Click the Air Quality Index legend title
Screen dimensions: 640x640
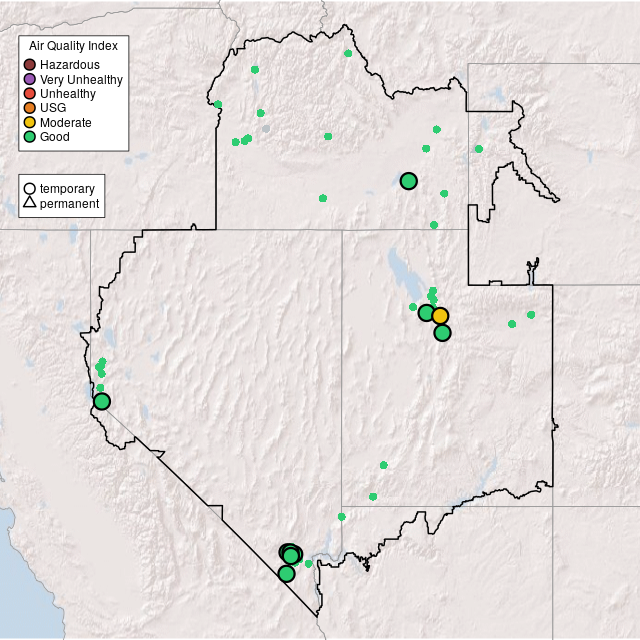pos(73,46)
